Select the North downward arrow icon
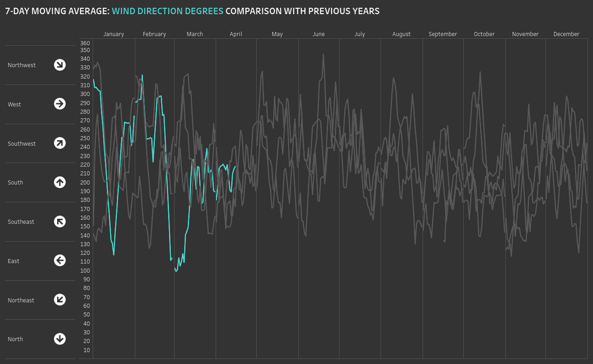The width and height of the screenshot is (593, 364). (60, 339)
